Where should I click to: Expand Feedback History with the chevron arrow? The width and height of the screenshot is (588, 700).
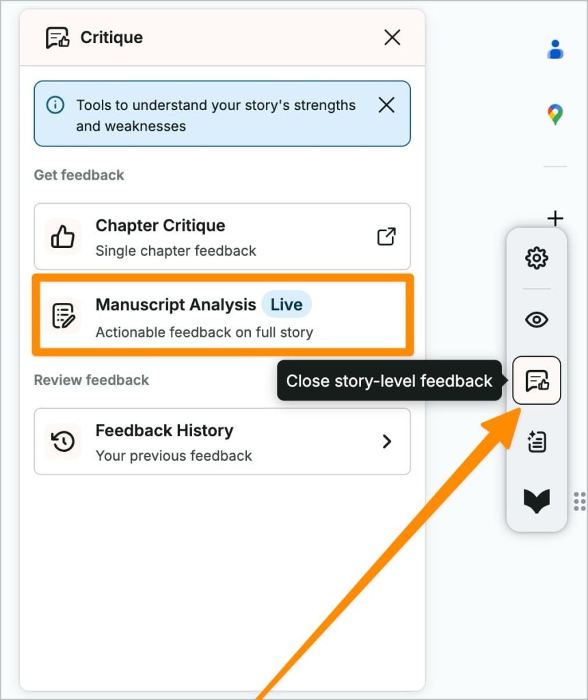(386, 442)
